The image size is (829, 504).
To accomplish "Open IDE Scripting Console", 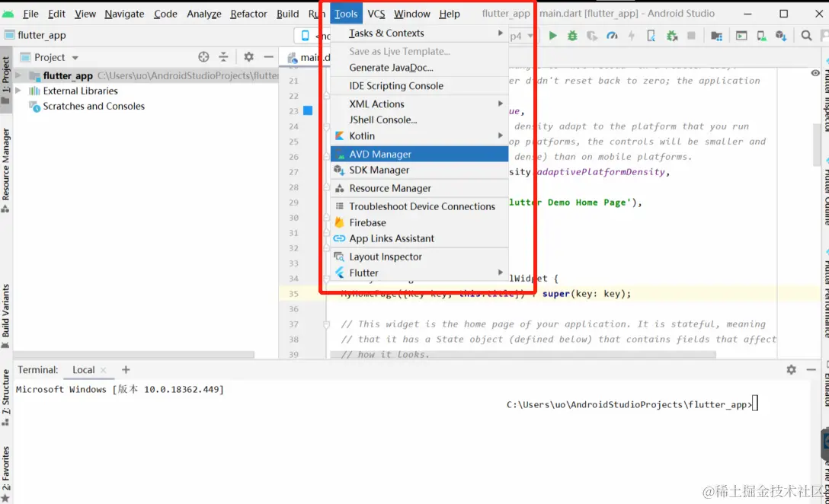I will tap(419, 85).
